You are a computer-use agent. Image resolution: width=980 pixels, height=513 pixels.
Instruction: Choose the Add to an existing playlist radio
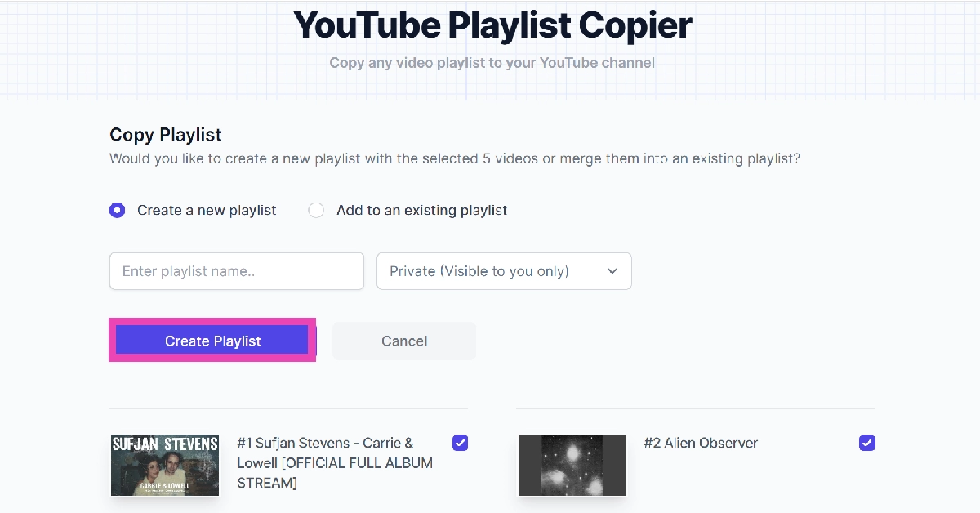coord(316,211)
